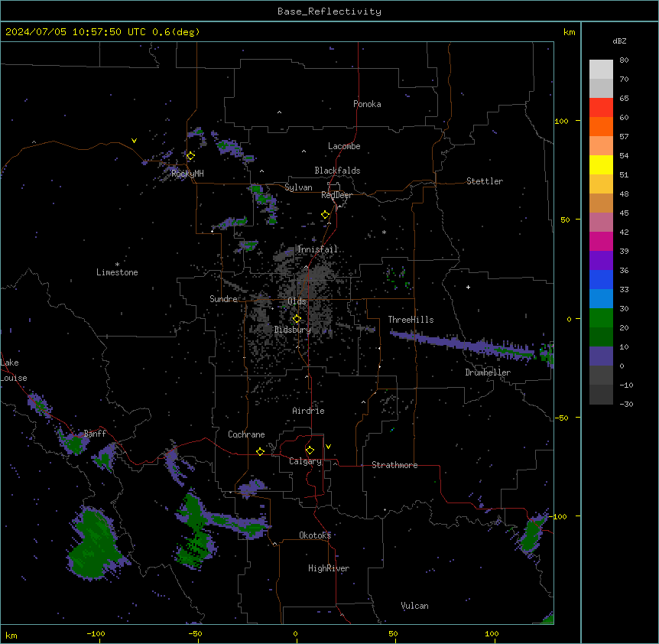Click the Cochrane town label
The image size is (659, 644).
246,434
